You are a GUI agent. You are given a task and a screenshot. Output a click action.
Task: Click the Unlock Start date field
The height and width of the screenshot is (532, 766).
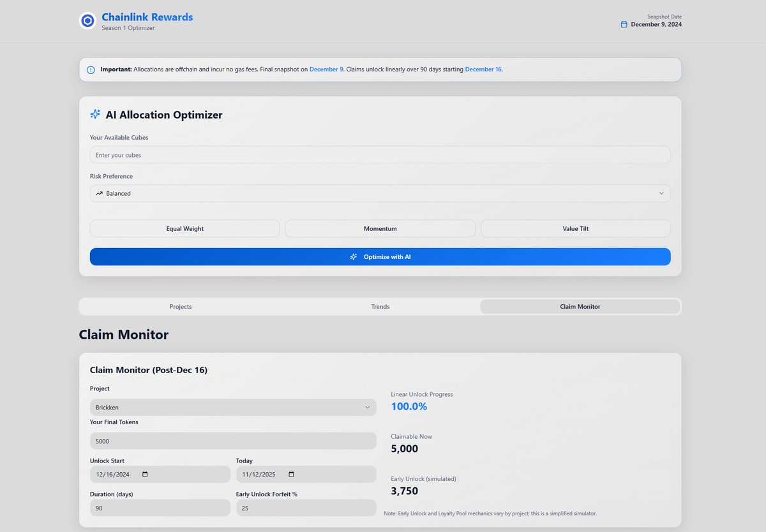pos(160,475)
